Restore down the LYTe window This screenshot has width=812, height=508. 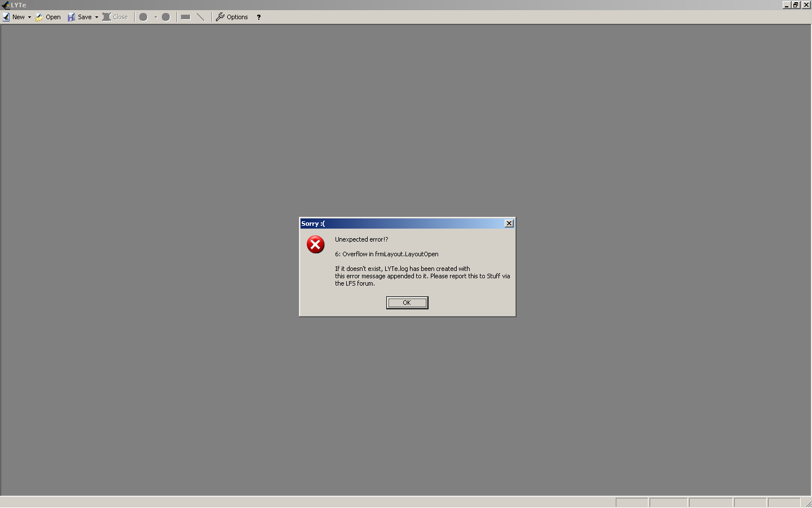pos(796,5)
